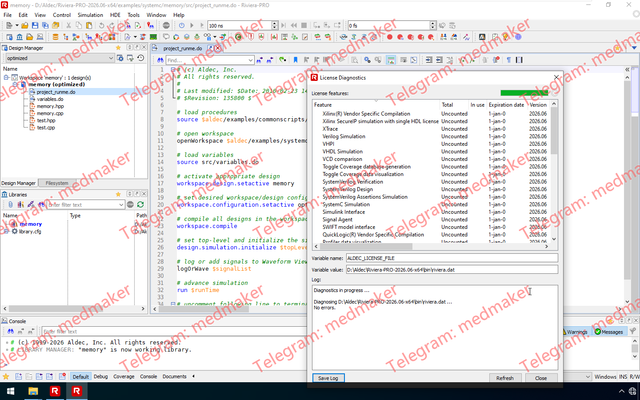Click the Variable value field with riviera.dat path
This screenshot has height=400, width=640.
(x=452, y=270)
